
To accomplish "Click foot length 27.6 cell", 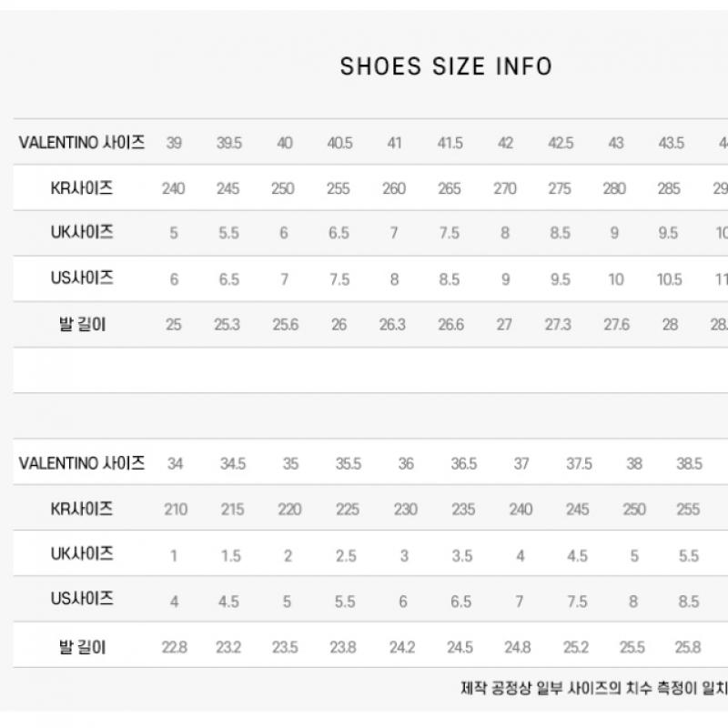I will tap(616, 325).
